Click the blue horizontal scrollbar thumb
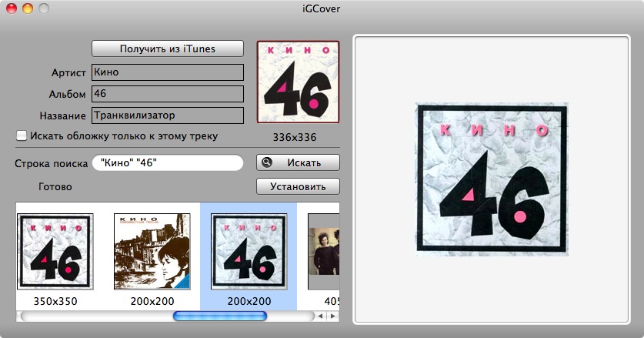The width and height of the screenshot is (644, 338). tap(220, 316)
